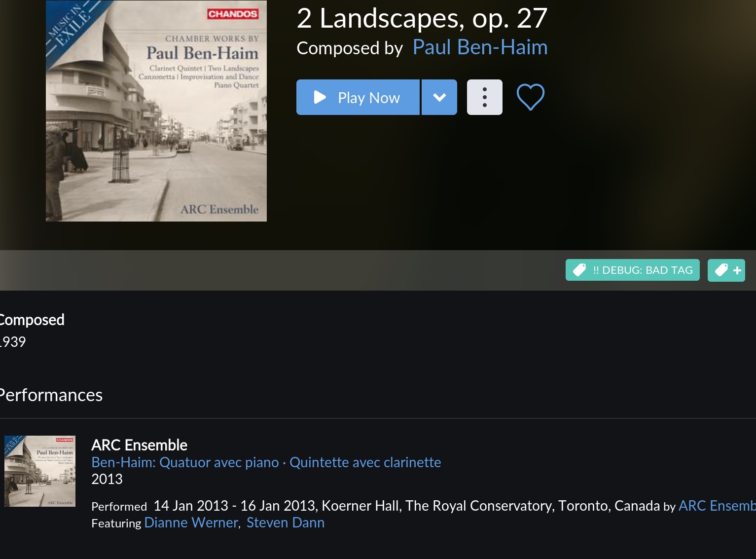Open featured artist Steven Dann

[x=286, y=522]
